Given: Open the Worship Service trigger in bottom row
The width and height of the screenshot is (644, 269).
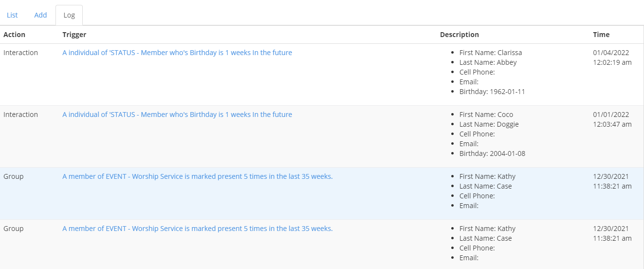Looking at the screenshot, I should (x=197, y=229).
